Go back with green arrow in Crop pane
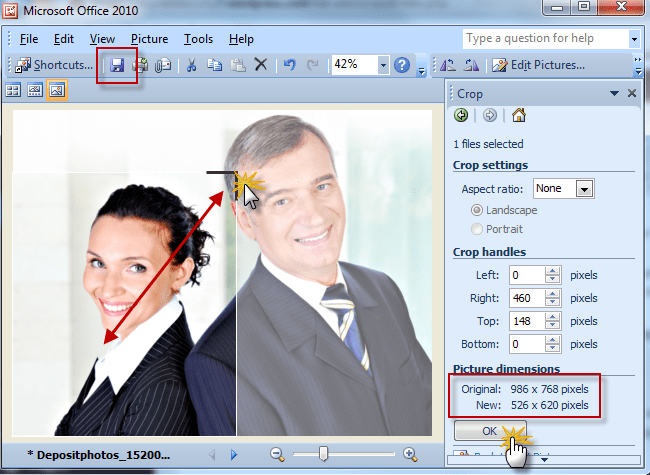 [461, 115]
